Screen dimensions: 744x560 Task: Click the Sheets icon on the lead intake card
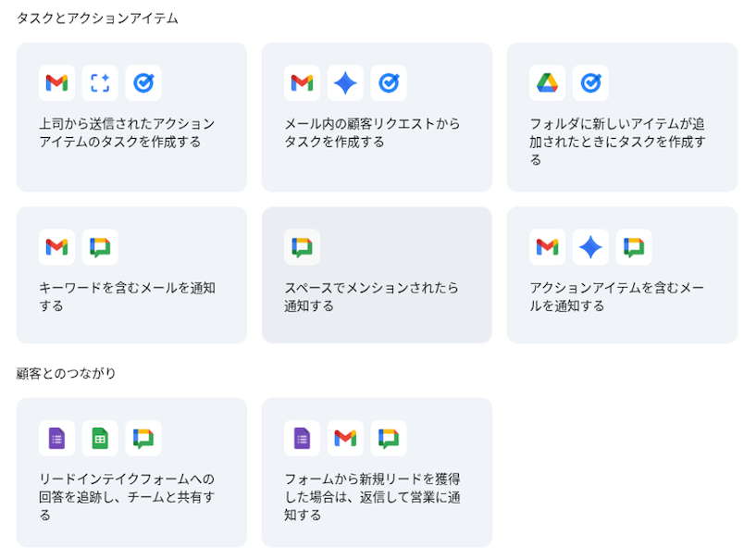coord(102,438)
